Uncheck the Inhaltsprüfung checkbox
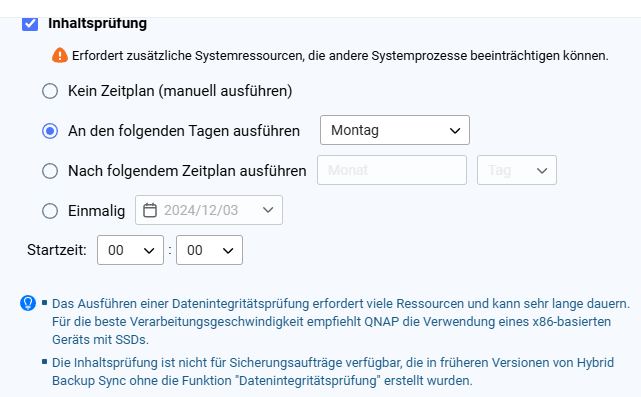This screenshot has height=397, width=641. tap(30, 23)
